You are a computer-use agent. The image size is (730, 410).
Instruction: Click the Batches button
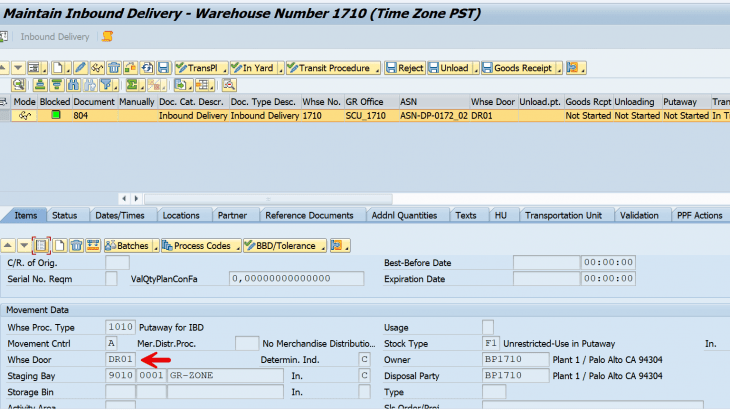click(128, 245)
